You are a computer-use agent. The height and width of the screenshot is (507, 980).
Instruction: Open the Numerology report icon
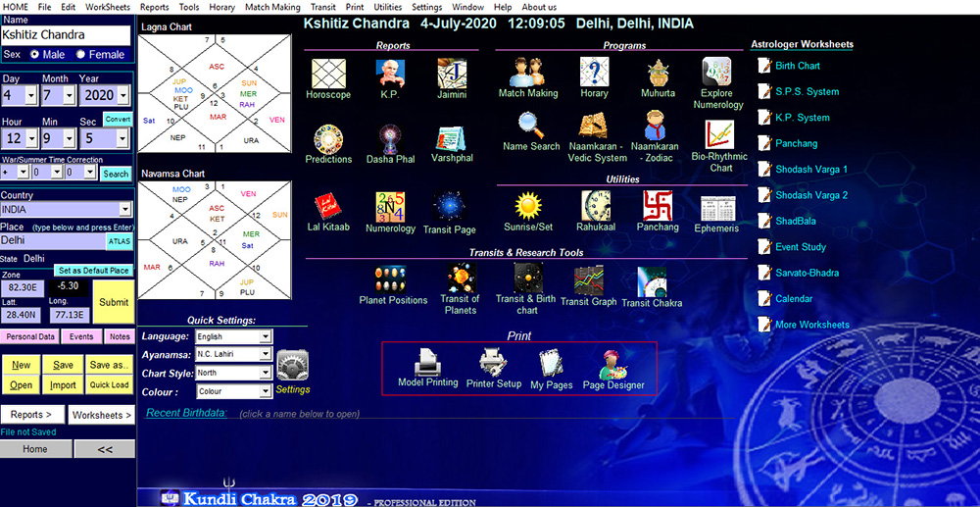coord(390,206)
